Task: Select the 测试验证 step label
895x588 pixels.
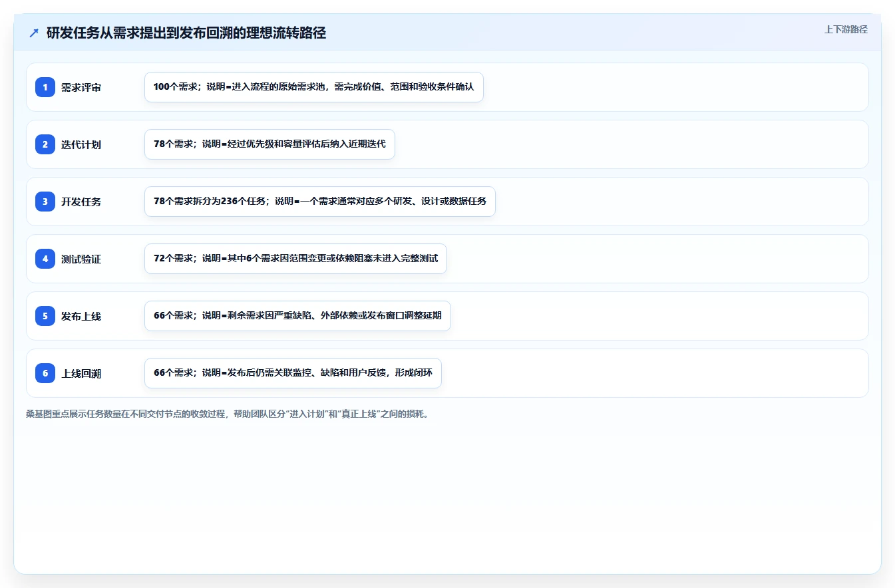Action: 81,259
